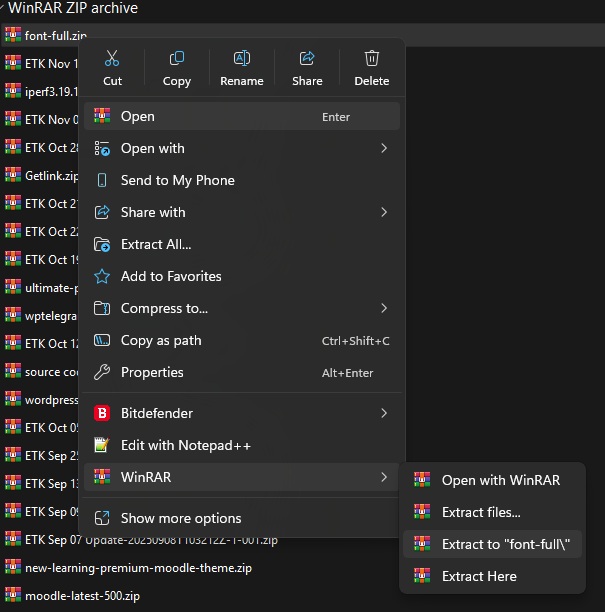This screenshot has height=612, width=605.
Task: Select Extract All option
Action: (155, 245)
